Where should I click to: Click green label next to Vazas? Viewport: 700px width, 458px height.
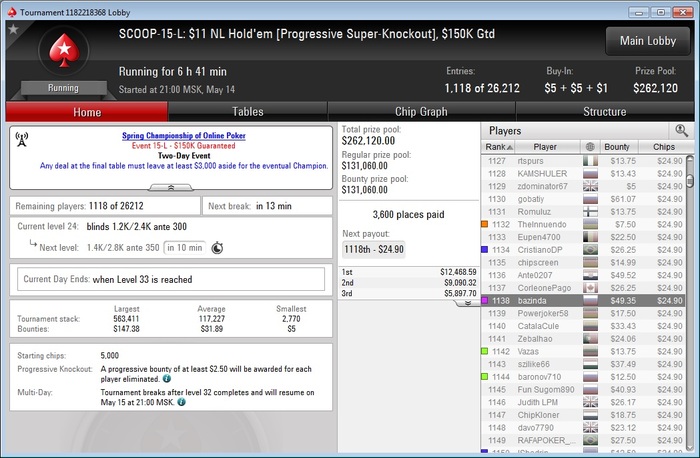click(x=484, y=351)
